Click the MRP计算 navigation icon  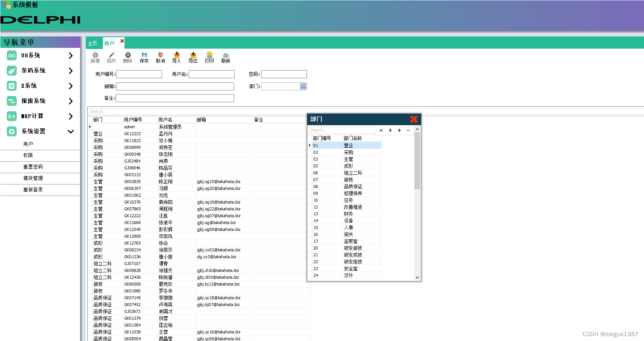[x=12, y=116]
